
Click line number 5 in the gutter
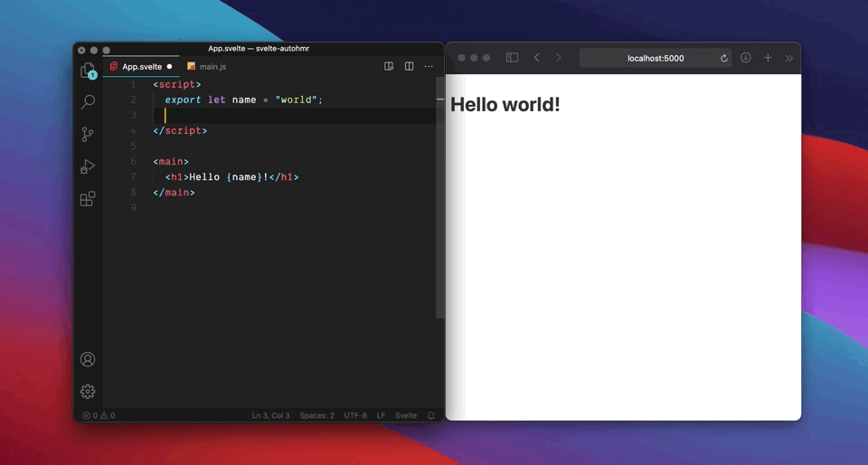pyautogui.click(x=133, y=146)
